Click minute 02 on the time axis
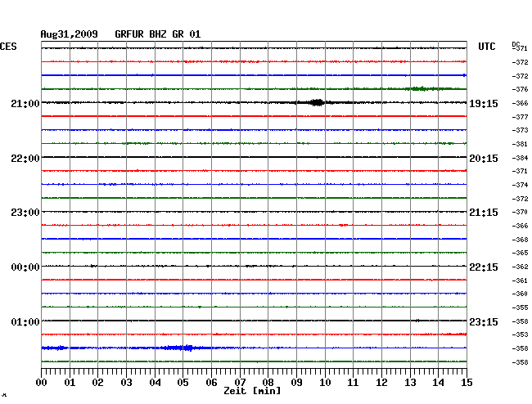Screen dimensions: 532x404 [x=97, y=383]
